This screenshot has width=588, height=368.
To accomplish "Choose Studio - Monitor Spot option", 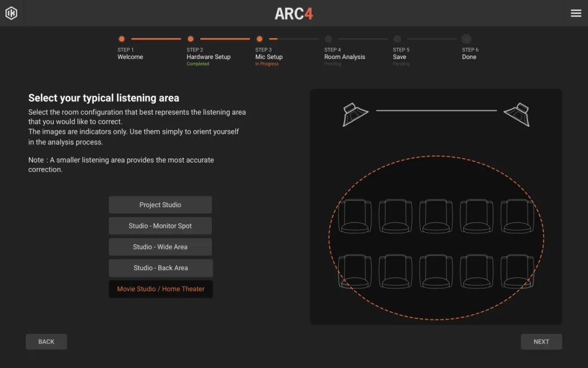I will tap(160, 226).
